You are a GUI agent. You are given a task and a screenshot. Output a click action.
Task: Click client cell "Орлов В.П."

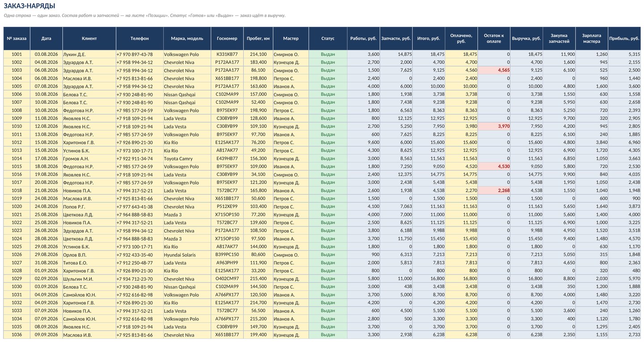(x=89, y=255)
